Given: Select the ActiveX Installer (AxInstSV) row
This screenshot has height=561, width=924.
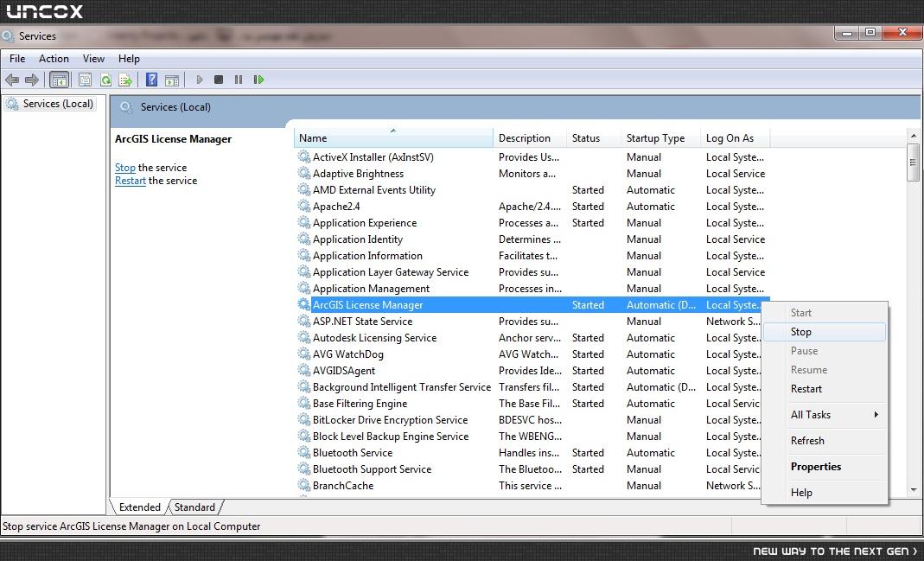Looking at the screenshot, I should pyautogui.click(x=532, y=157).
